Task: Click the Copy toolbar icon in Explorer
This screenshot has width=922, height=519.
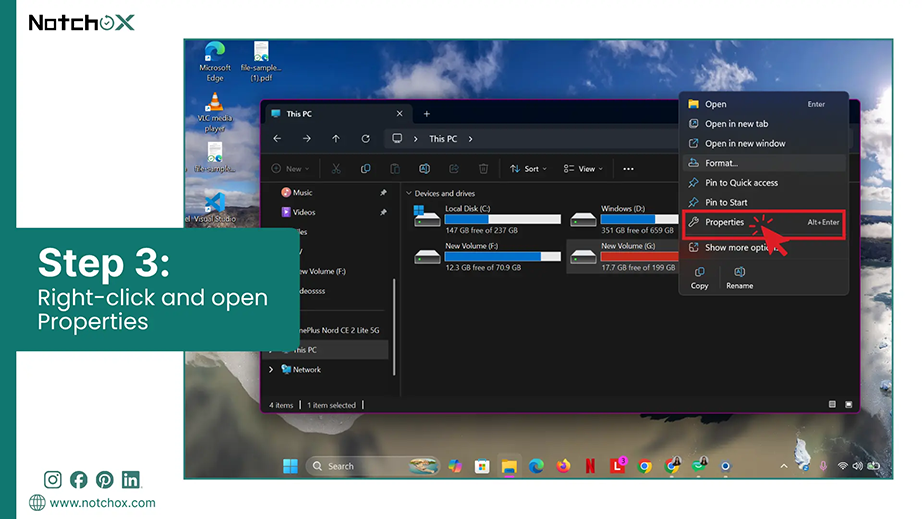Action: point(365,169)
